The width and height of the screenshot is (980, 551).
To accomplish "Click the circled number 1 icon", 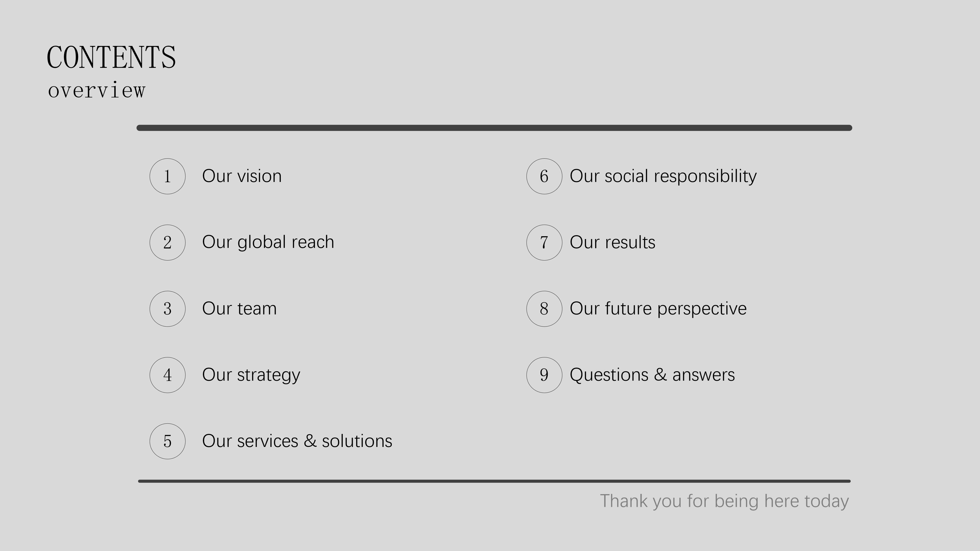I will click(x=167, y=177).
